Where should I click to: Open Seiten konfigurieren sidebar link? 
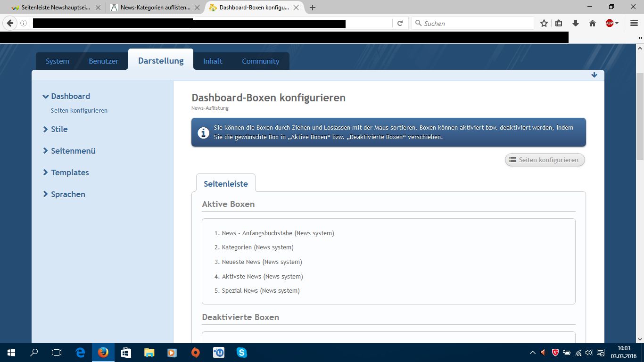pos(79,110)
